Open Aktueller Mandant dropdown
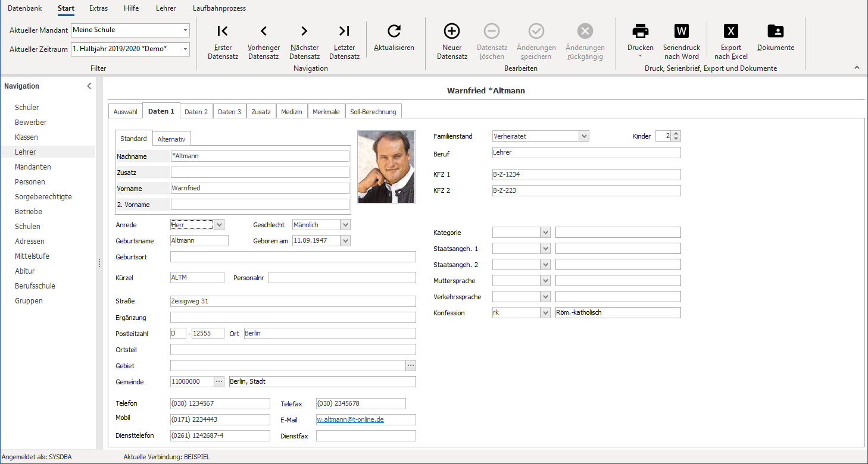Viewport: 868px width, 464px height. point(185,30)
